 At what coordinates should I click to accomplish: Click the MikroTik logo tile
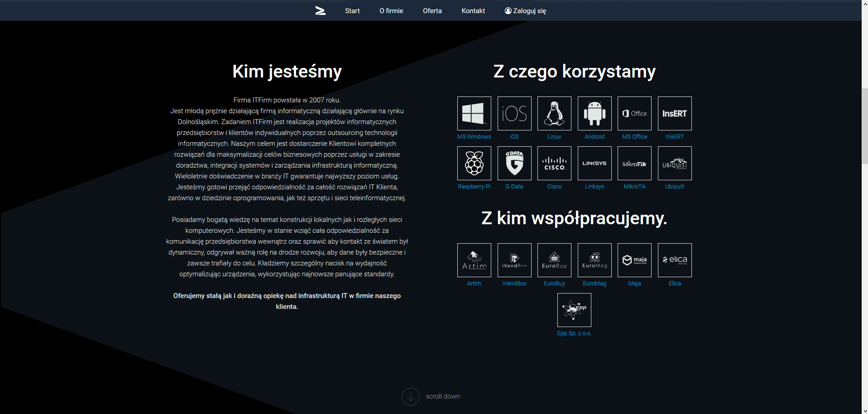[634, 163]
